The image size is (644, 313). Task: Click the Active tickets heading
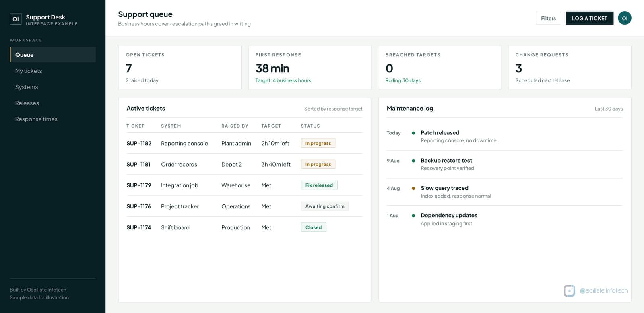click(x=146, y=108)
